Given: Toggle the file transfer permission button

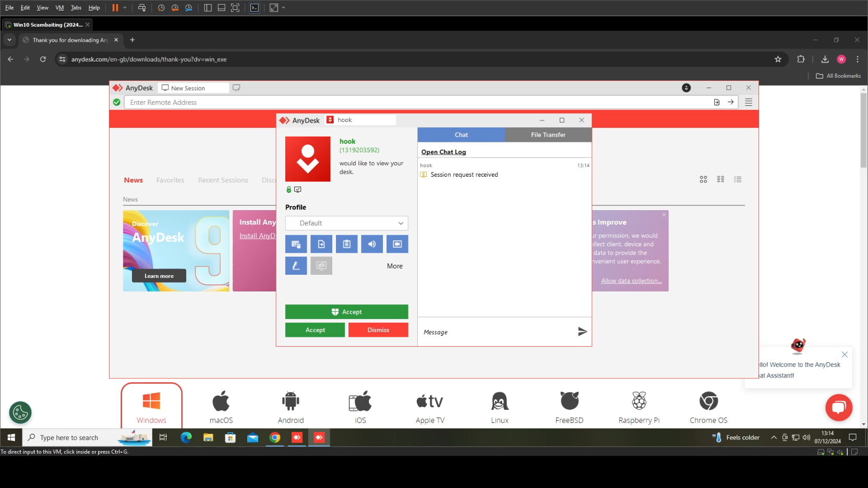Looking at the screenshot, I should pyautogui.click(x=321, y=244).
